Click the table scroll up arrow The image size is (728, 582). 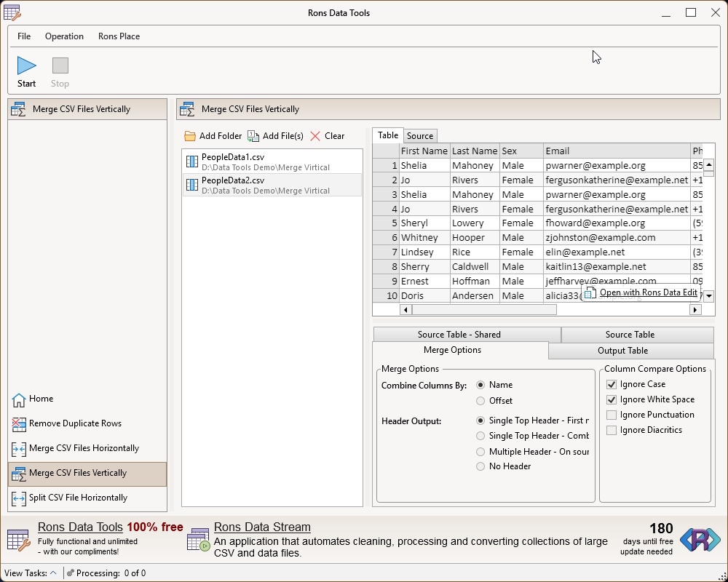[x=708, y=165]
